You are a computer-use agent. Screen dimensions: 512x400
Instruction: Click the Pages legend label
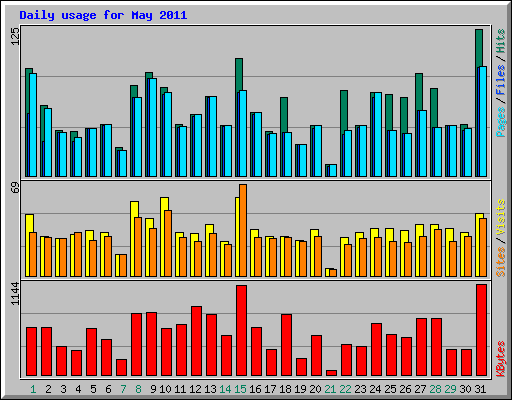click(x=500, y=122)
